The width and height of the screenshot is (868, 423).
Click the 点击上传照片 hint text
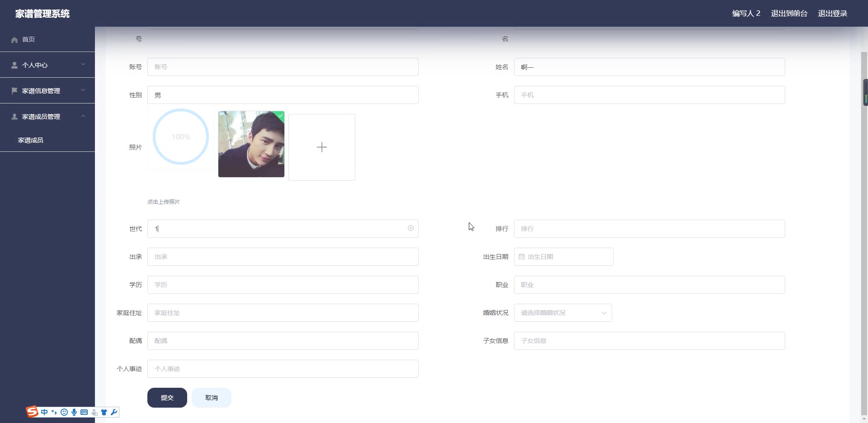point(164,202)
